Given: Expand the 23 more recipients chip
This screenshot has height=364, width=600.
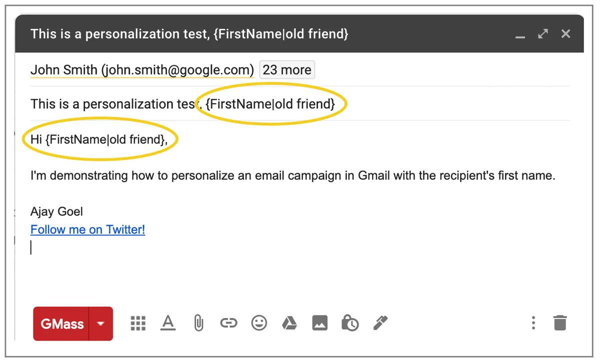Looking at the screenshot, I should click(287, 70).
